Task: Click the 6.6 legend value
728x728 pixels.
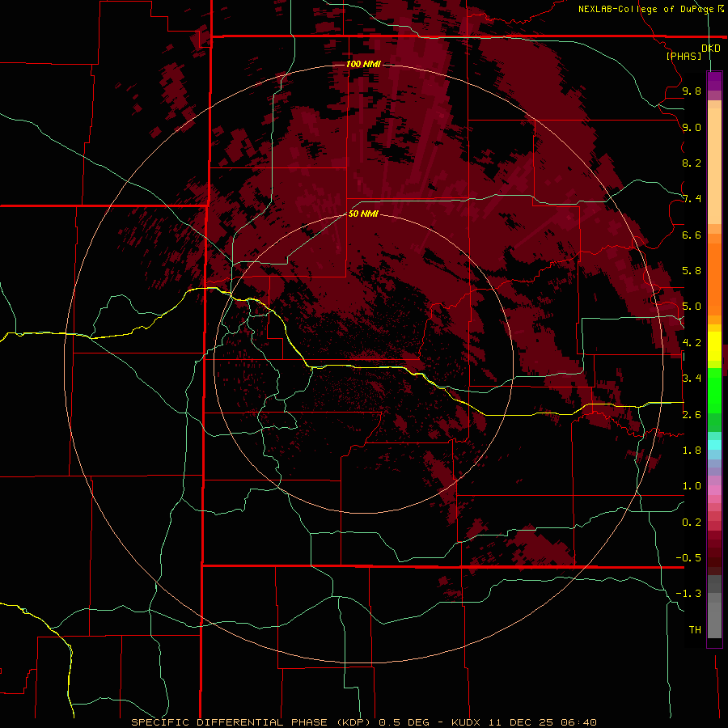Action: tap(692, 235)
